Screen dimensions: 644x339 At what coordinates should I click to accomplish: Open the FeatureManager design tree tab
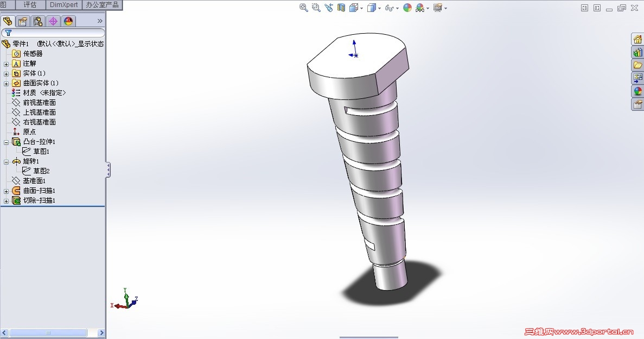[x=8, y=21]
